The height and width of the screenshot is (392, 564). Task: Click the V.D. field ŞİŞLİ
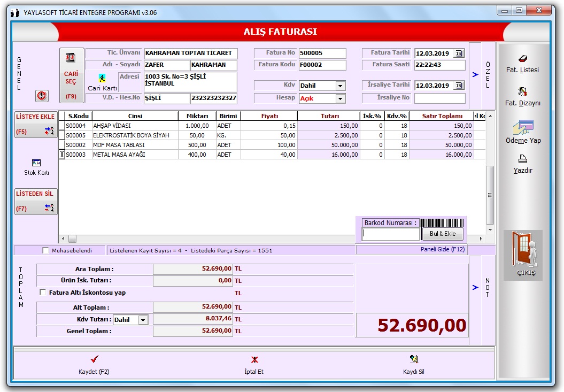click(x=167, y=98)
